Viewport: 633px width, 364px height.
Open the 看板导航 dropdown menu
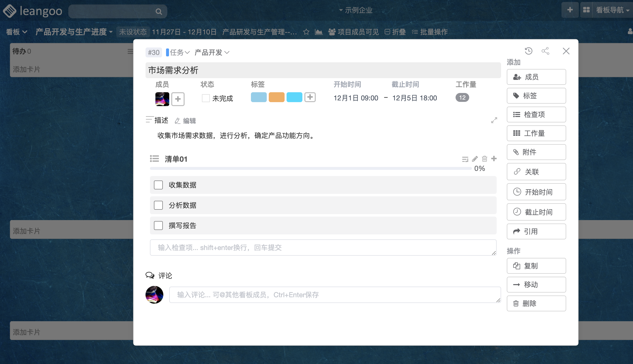[x=612, y=10]
